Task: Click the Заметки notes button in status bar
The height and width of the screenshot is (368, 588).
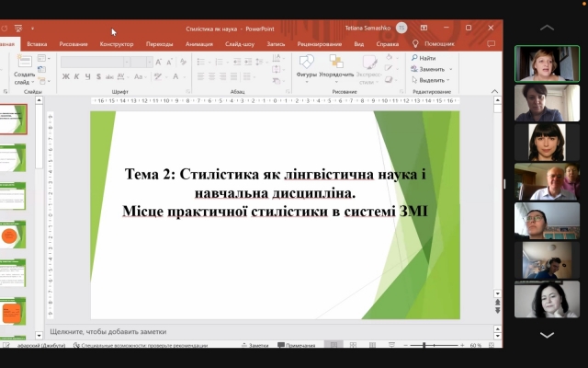Action: (x=254, y=346)
